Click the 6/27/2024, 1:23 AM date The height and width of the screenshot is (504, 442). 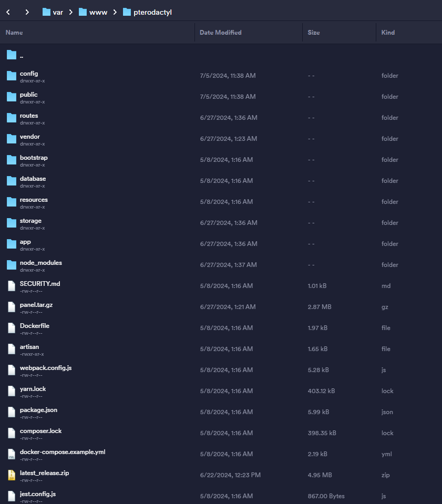tap(229, 139)
